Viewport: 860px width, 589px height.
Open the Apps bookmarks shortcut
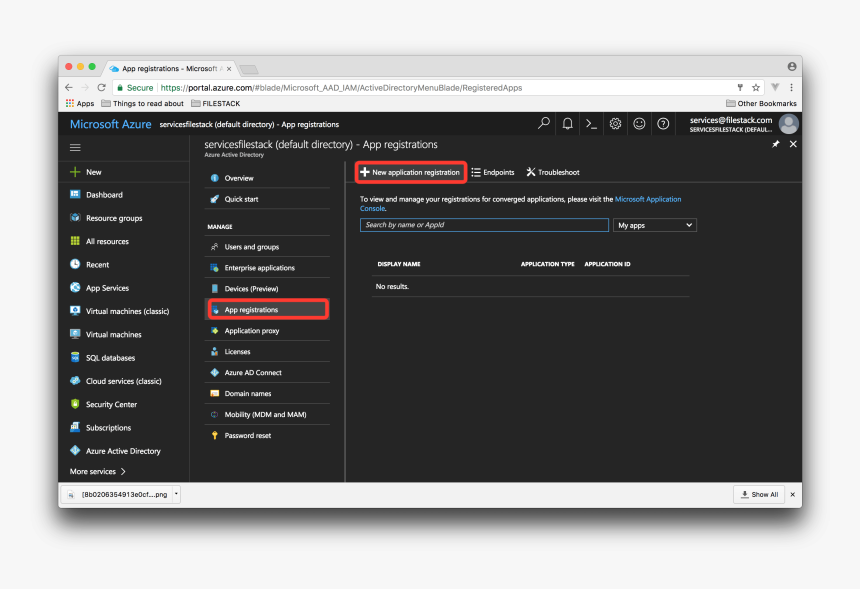tap(80, 104)
